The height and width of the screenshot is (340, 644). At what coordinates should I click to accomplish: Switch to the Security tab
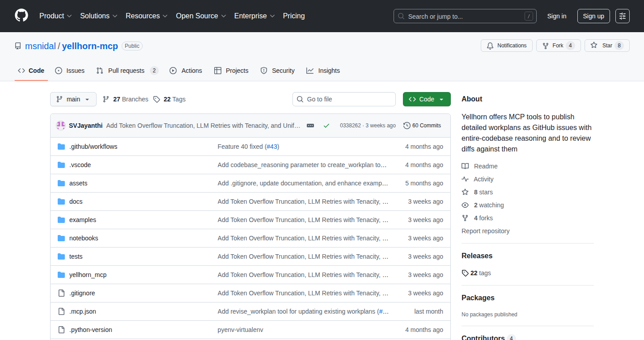[x=278, y=71]
